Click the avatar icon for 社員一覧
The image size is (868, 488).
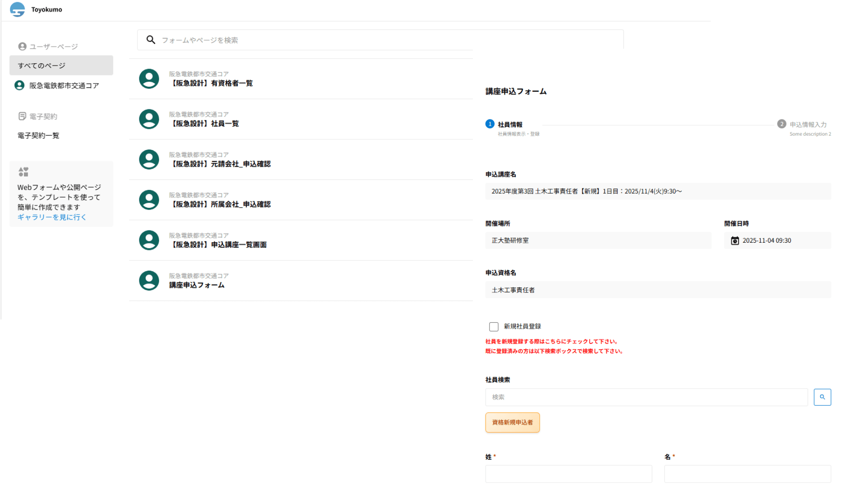coord(149,119)
